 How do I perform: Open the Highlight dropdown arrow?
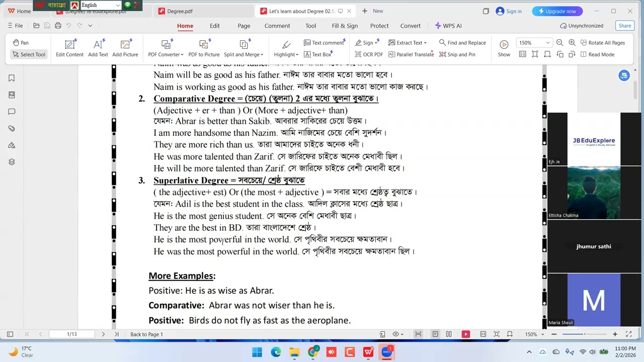[x=297, y=55]
